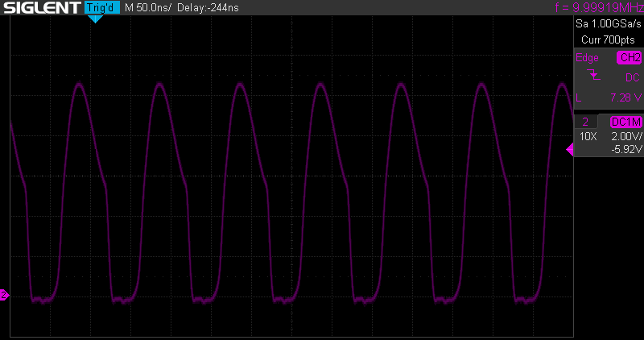Click the -5.92V offset value
This screenshot has height=340, width=644.
626,149
